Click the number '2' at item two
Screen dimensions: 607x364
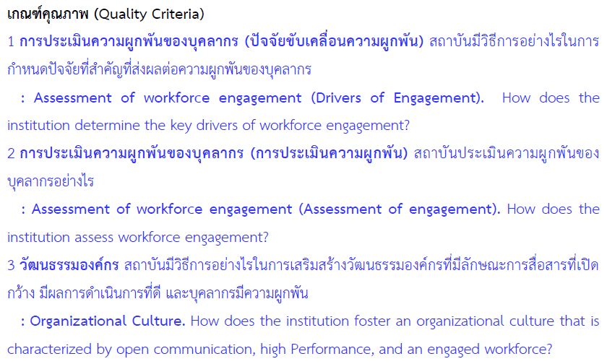pos(12,154)
